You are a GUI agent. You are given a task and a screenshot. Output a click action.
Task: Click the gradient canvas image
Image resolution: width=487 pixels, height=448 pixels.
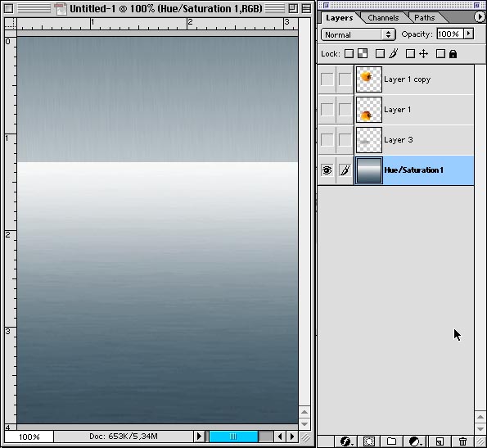(x=157, y=230)
